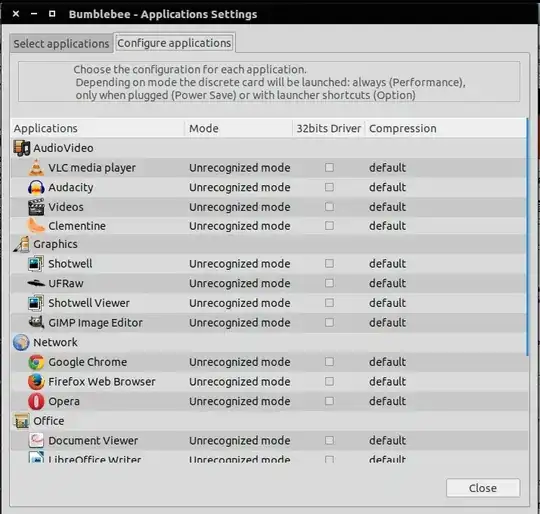This screenshot has width=540, height=514.
Task: Click the Compression column header
Action: 445,128
